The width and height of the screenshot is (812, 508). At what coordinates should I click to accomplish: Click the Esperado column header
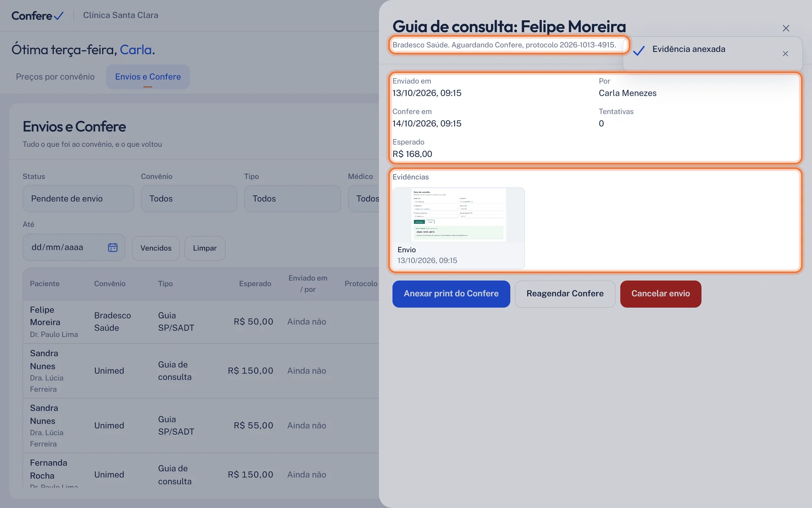[255, 284]
